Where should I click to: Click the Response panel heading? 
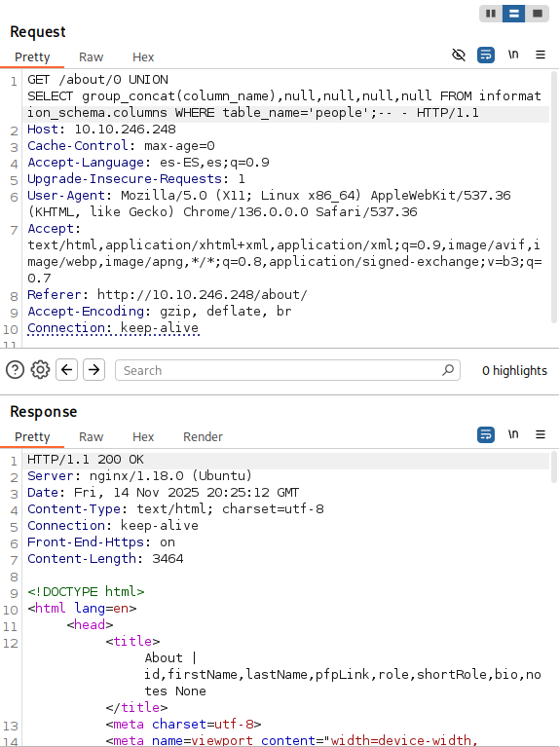tap(44, 412)
